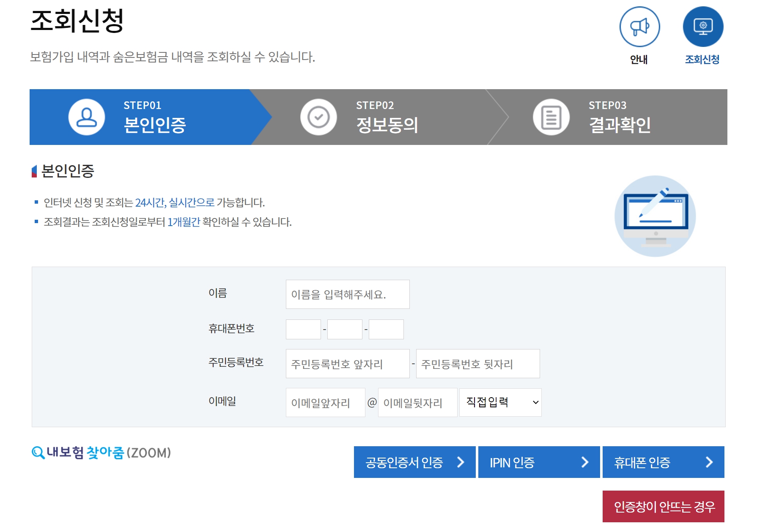Click the 이메일앞자리 input field
This screenshot has height=532, width=757.
coord(325,402)
